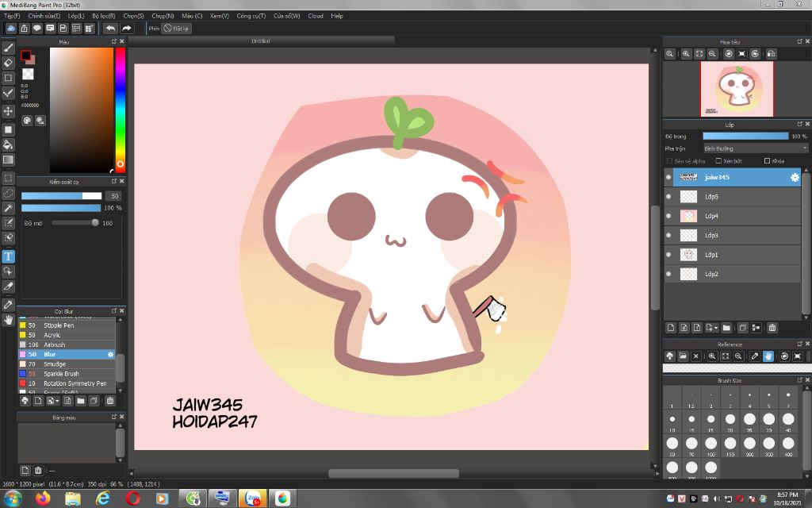This screenshot has height=508, width=812.
Task: Click the brush size value field 50
Action: click(114, 196)
